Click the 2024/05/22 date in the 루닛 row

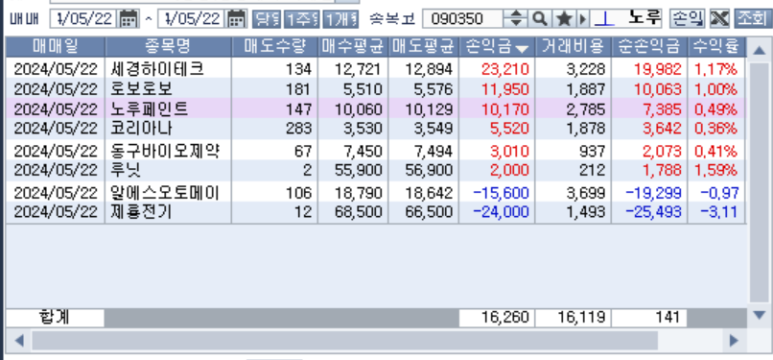tap(56, 171)
